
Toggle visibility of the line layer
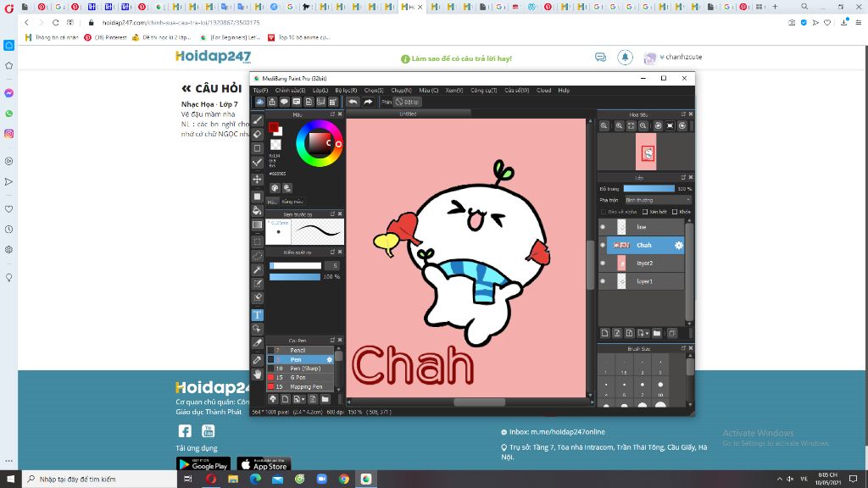click(603, 227)
